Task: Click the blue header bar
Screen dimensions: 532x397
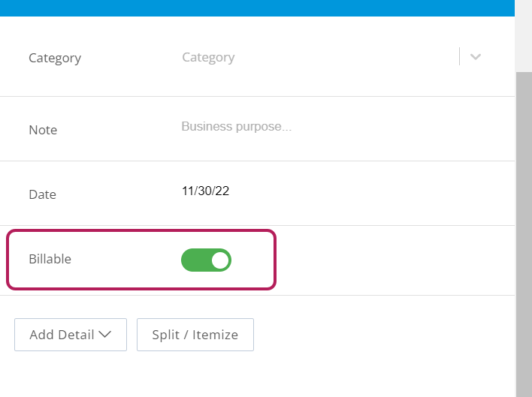Action: [257, 8]
